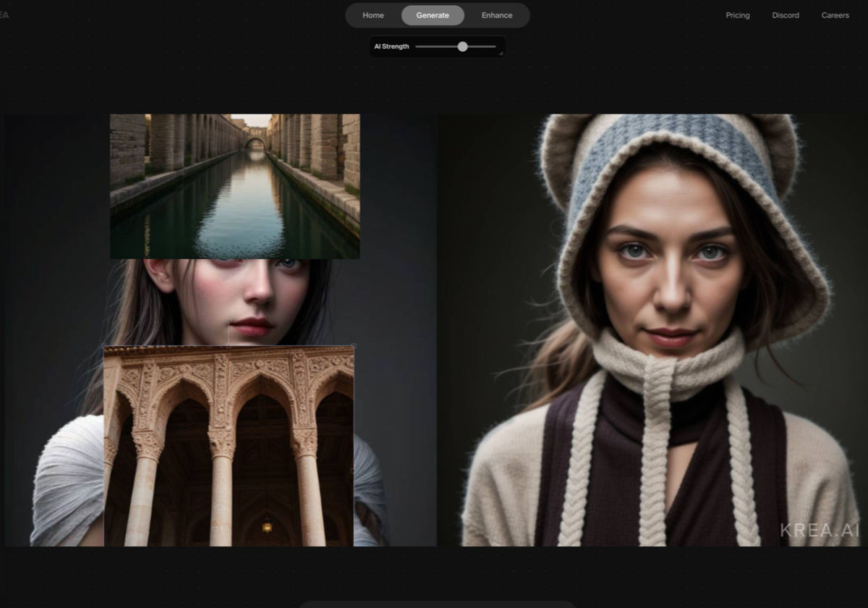Open the Pricing page link
Viewport: 868px width, 608px height.
point(738,15)
